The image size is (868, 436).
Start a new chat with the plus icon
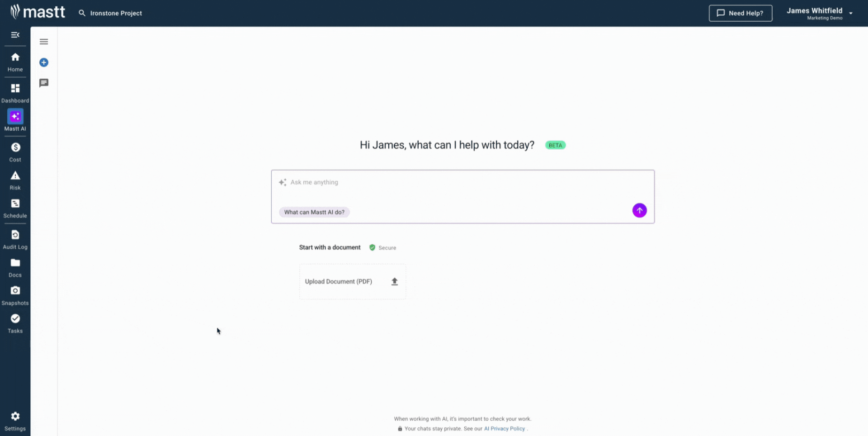(43, 62)
